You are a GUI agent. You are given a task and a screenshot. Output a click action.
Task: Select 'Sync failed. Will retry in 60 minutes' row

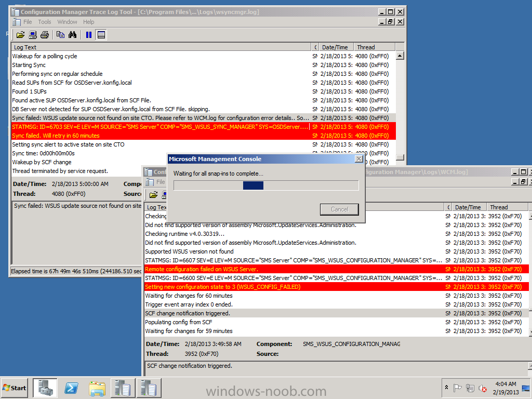[x=204, y=136]
